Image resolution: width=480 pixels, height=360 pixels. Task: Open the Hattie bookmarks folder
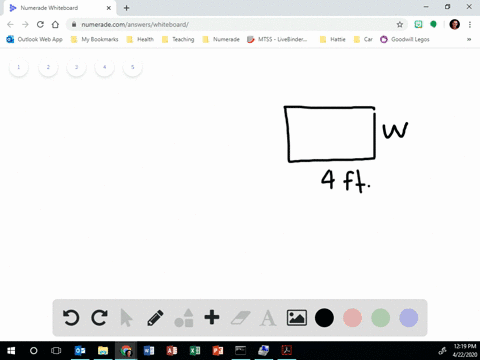coord(332,39)
